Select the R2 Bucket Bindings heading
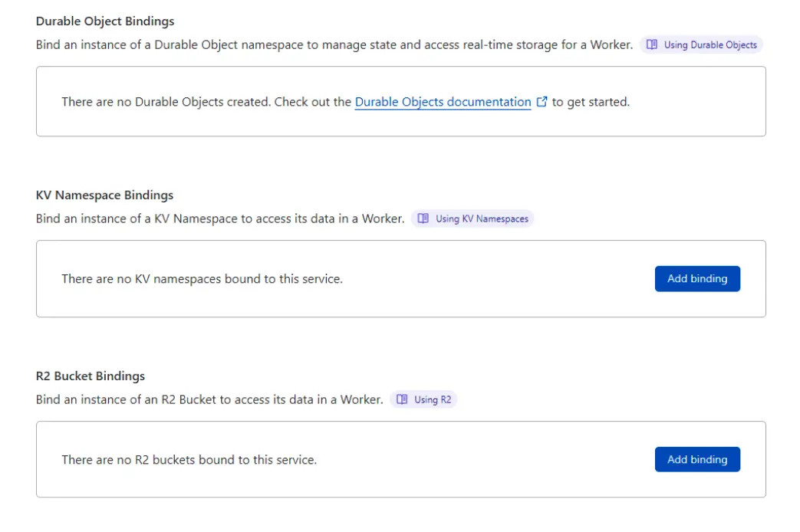 (91, 376)
